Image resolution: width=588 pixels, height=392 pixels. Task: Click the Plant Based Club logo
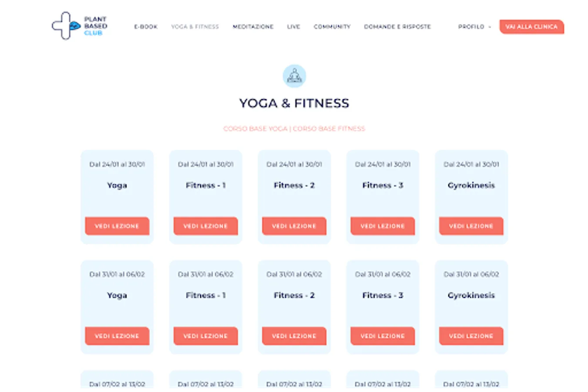[x=79, y=26]
